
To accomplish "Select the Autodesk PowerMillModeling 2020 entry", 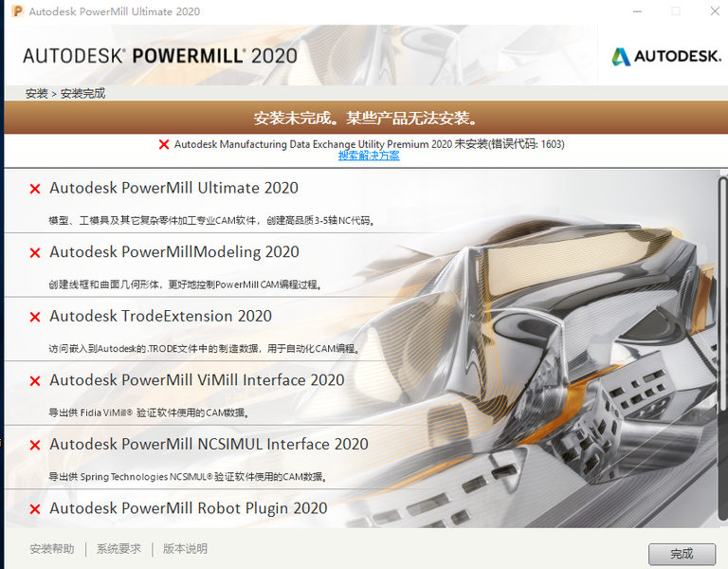I will coord(174,252).
